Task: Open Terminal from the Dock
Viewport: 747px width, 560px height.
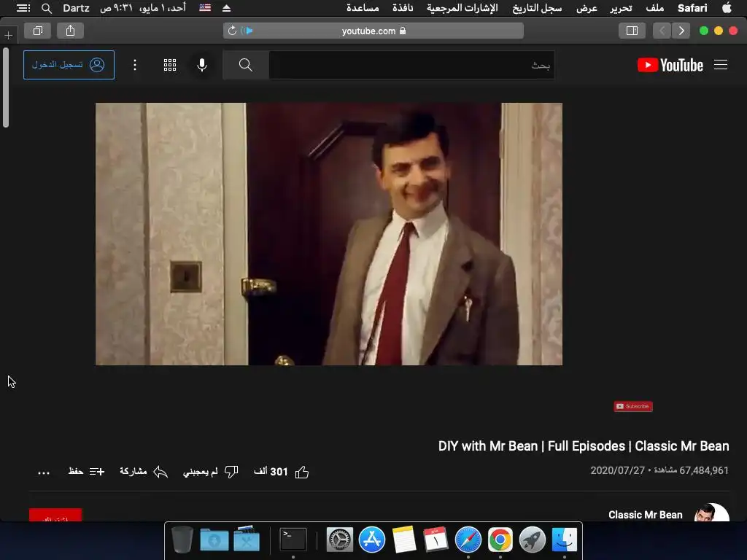Action: click(293, 540)
